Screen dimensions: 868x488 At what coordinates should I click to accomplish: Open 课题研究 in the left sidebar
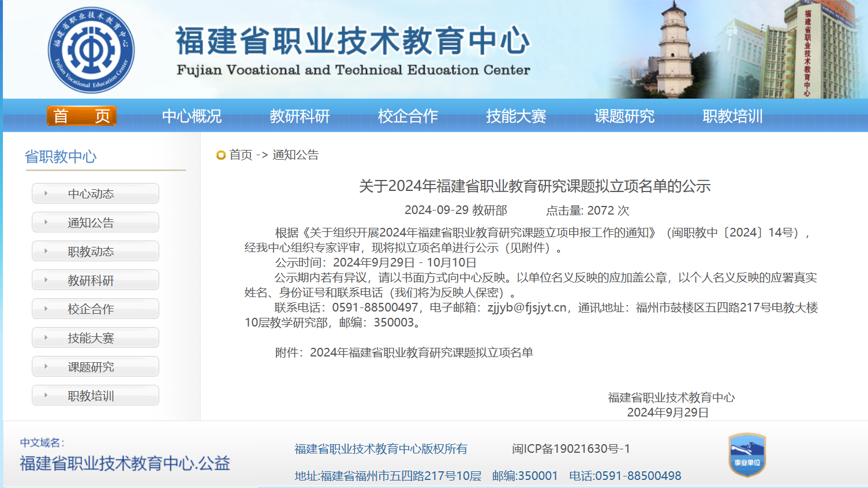tap(91, 367)
